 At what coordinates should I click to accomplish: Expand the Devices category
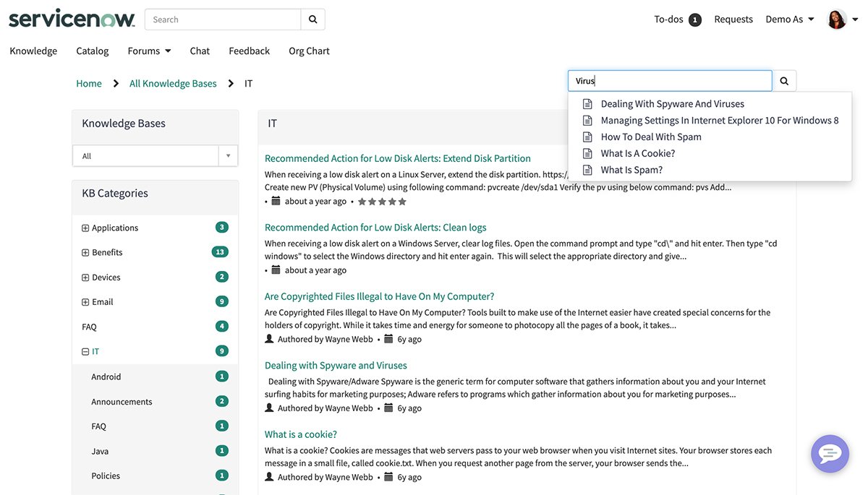[x=85, y=277]
